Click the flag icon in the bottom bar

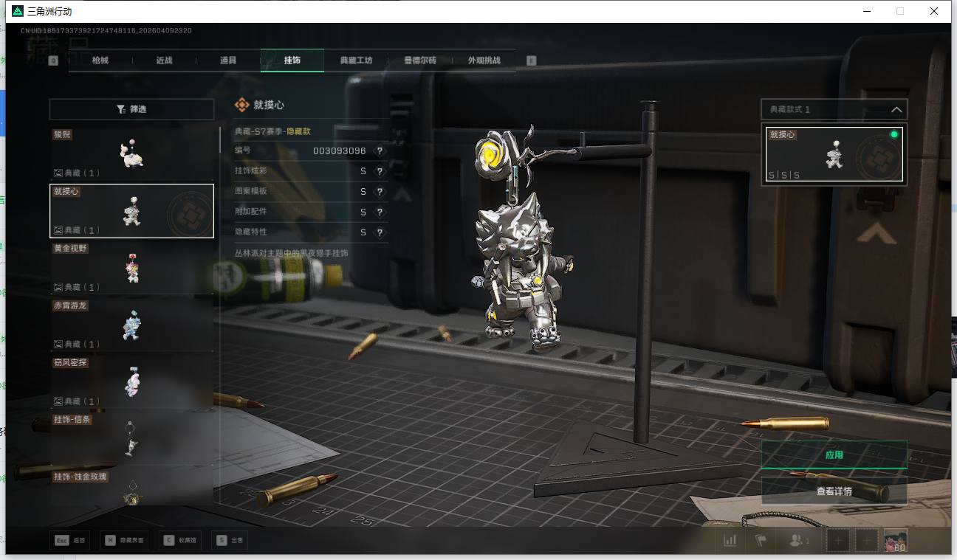click(761, 540)
